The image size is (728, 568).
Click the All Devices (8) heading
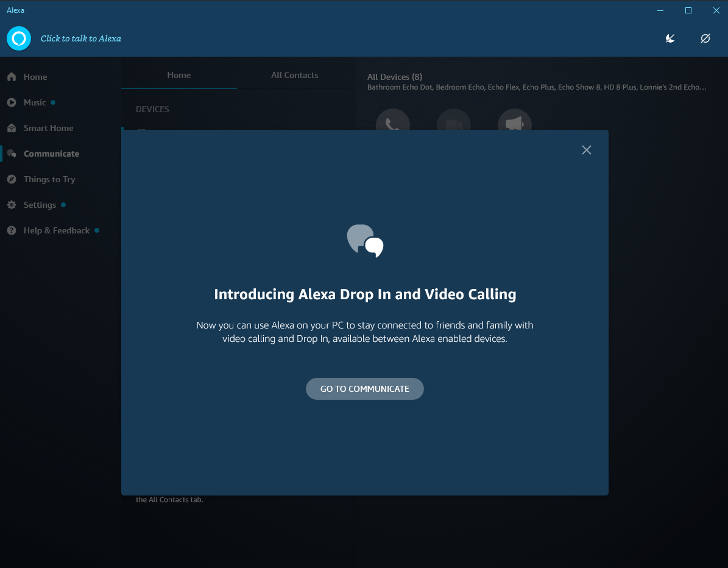[x=395, y=77]
